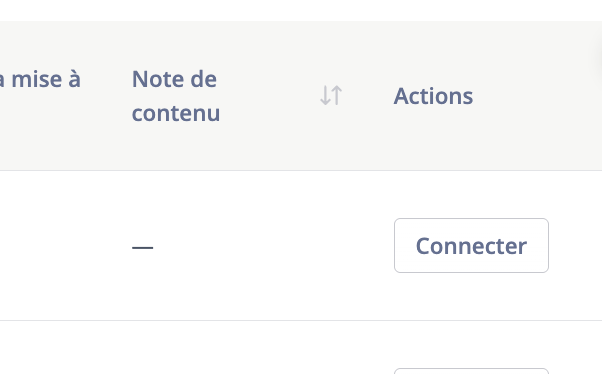The height and width of the screenshot is (374, 602).
Task: Sort descending using the down arrow icon
Action: click(325, 96)
